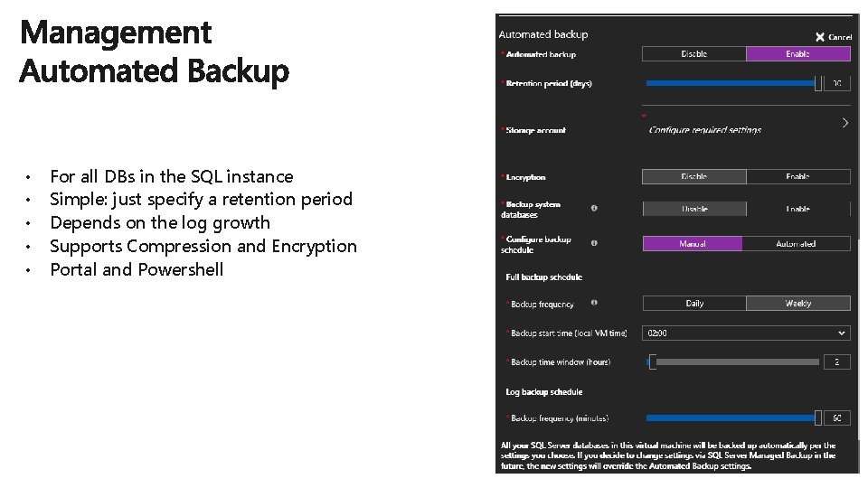Select Disable for Encryption
The image size is (868, 488).
[694, 177]
